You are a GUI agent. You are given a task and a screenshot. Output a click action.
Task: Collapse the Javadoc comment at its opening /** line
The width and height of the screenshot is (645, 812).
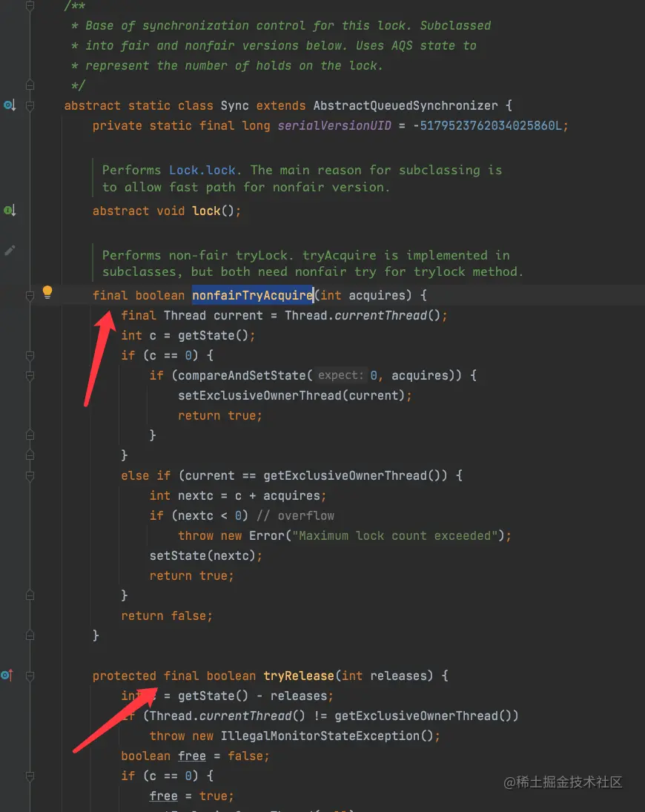click(30, 6)
